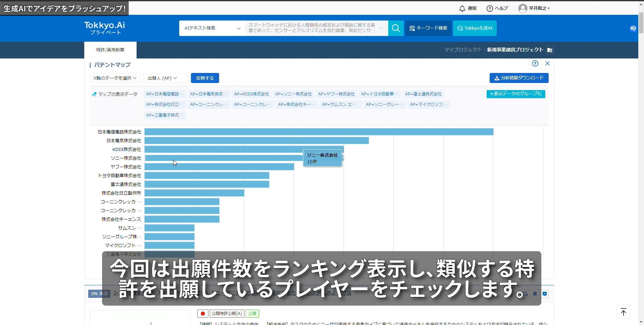Click the 日本電気株式会社 chart bar
644x325 pixels.
point(257,140)
